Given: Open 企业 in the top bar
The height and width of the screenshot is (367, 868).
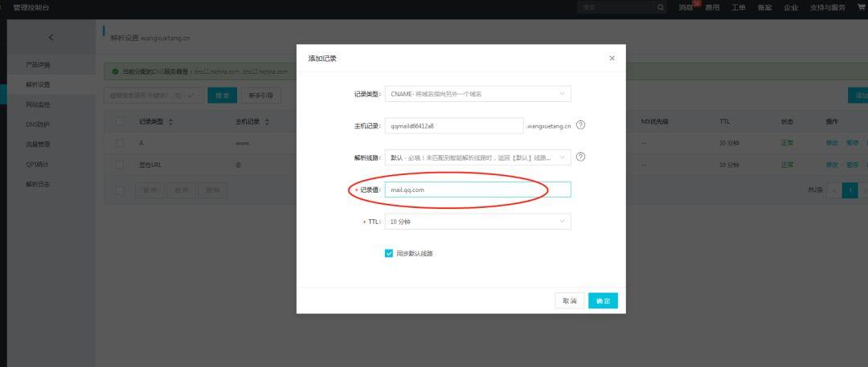Looking at the screenshot, I should (x=791, y=8).
